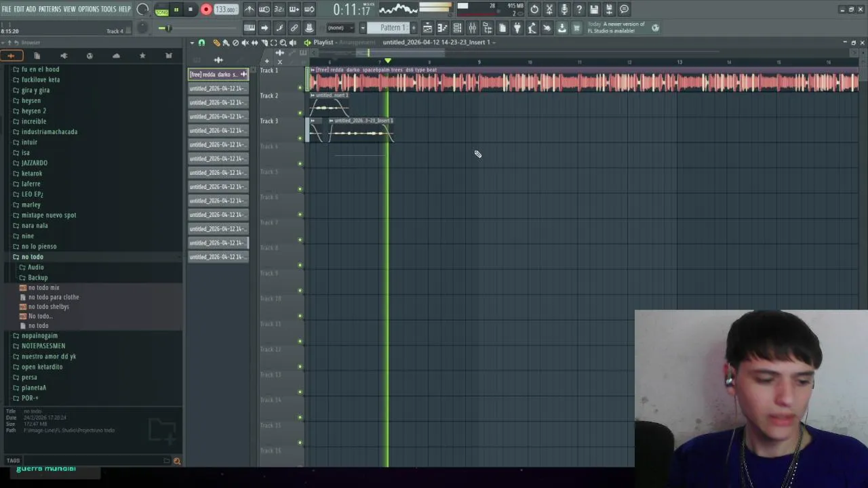Mute Track 2 using its green dot
The image size is (868, 488).
pos(300,113)
